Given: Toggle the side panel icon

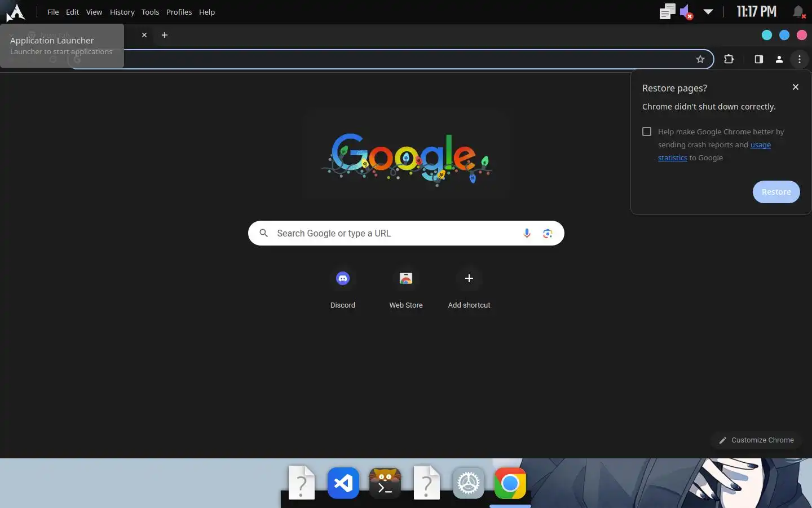Looking at the screenshot, I should pos(759,59).
